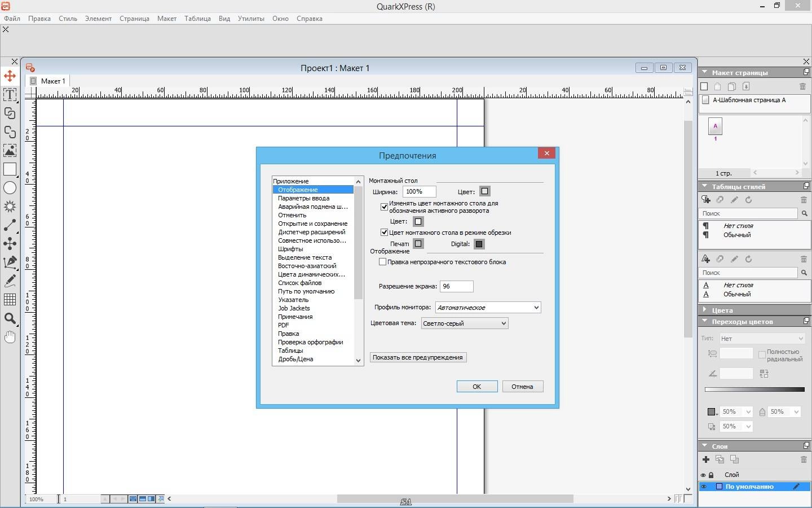Open the Утилиты menu
Viewport: 812px width, 508px height.
pyautogui.click(x=251, y=18)
